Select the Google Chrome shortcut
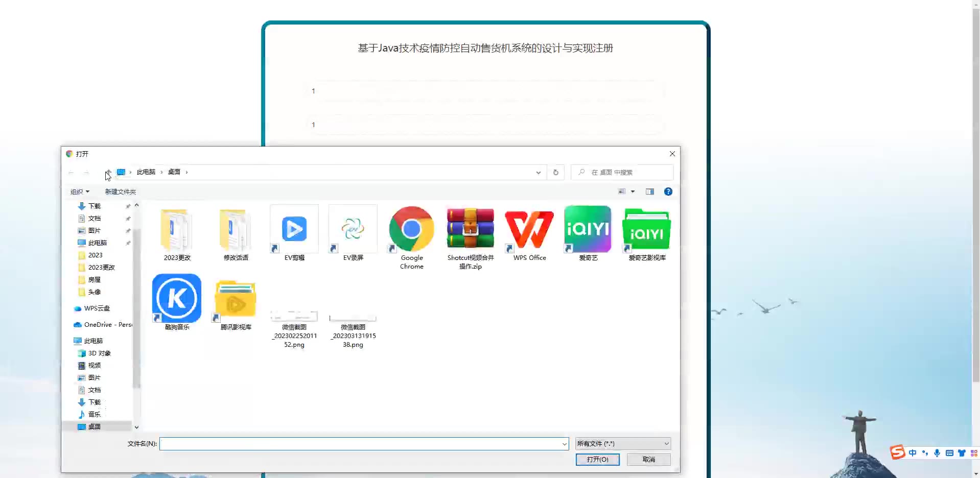980x478 pixels. pyautogui.click(x=412, y=238)
